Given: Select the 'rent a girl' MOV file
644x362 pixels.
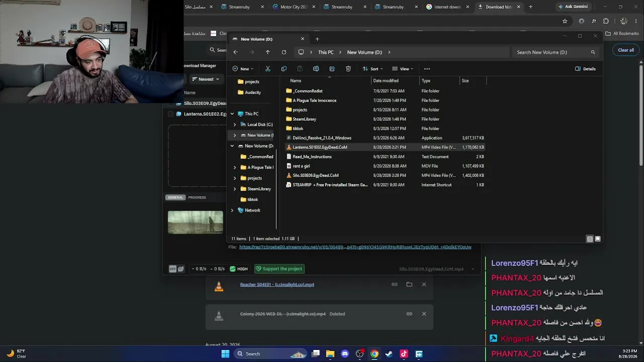Looking at the screenshot, I should [x=385, y=166].
